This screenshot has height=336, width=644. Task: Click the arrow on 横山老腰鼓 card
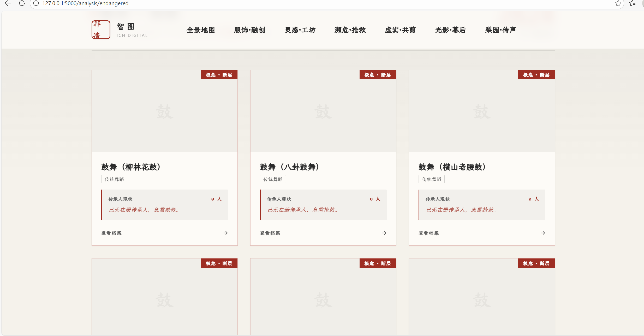(543, 233)
